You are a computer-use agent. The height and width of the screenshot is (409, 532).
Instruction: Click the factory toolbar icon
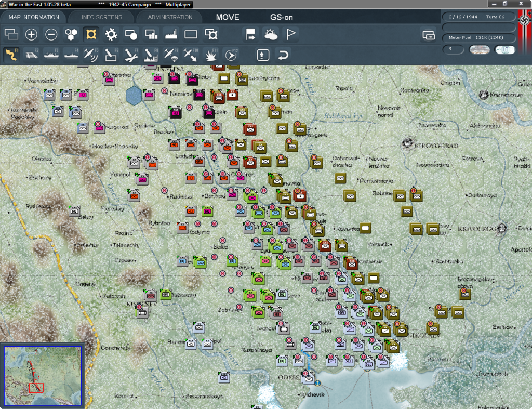click(x=171, y=34)
